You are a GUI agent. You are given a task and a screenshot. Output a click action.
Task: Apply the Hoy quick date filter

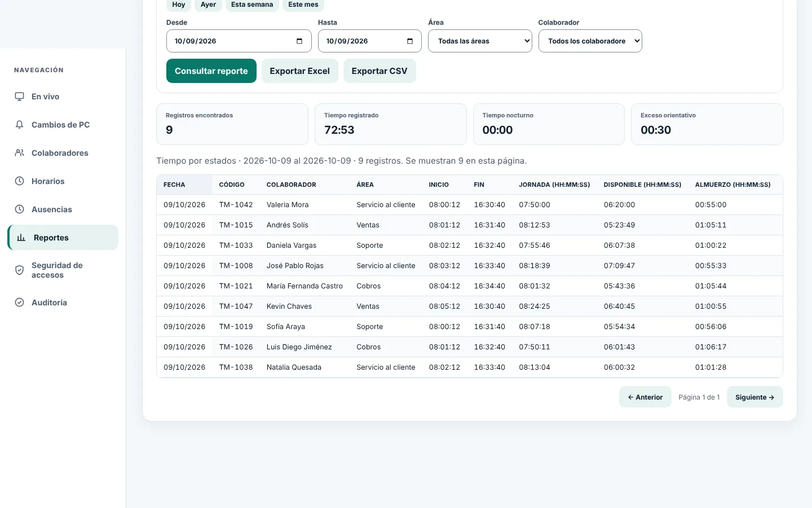pyautogui.click(x=179, y=5)
